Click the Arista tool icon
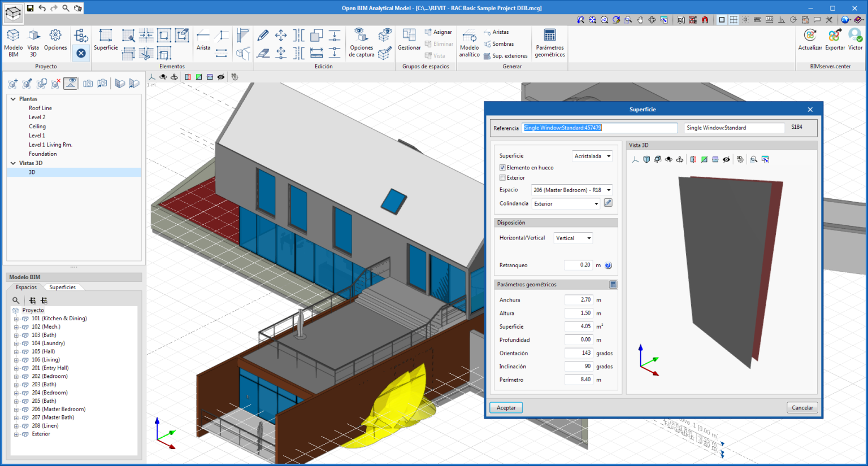Viewport: 868px width, 466px height. point(203,36)
